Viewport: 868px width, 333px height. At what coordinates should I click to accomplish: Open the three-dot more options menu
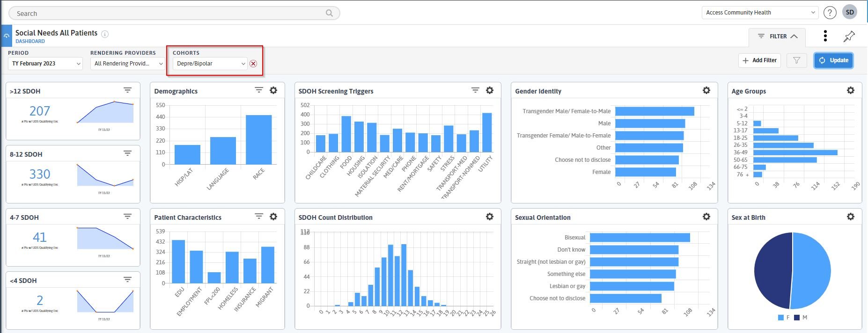(825, 36)
